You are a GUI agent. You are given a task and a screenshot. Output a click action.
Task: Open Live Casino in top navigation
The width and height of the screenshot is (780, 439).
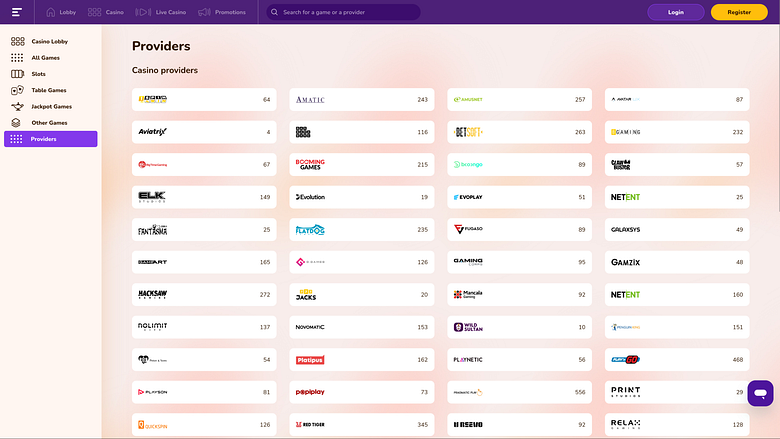click(161, 12)
